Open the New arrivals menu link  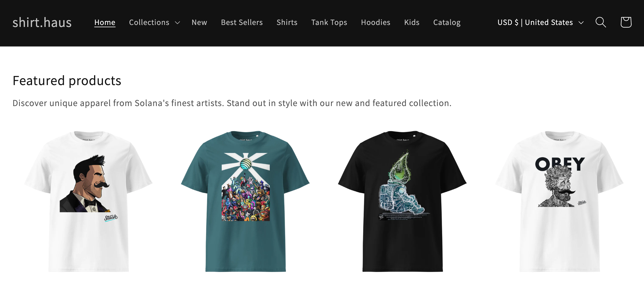[x=199, y=22]
